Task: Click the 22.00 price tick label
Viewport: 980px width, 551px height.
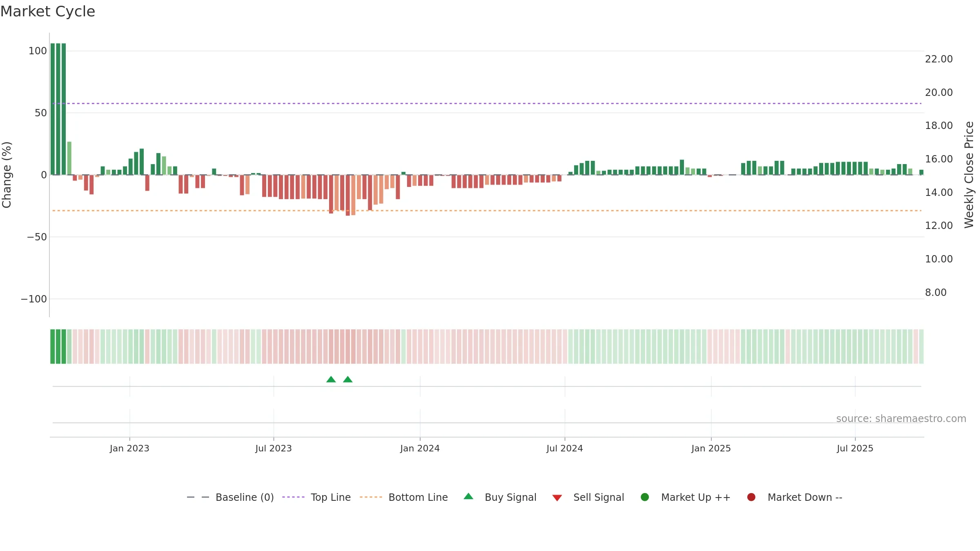Action: (x=939, y=59)
